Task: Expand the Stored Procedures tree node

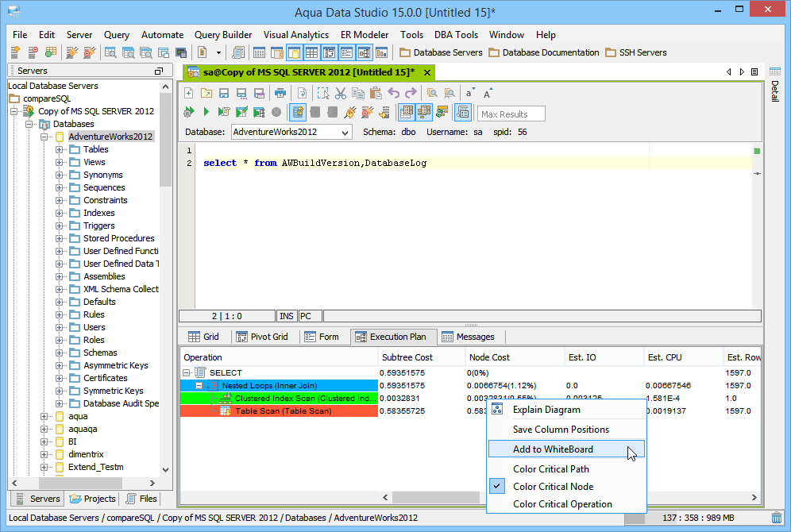Action: (x=60, y=238)
